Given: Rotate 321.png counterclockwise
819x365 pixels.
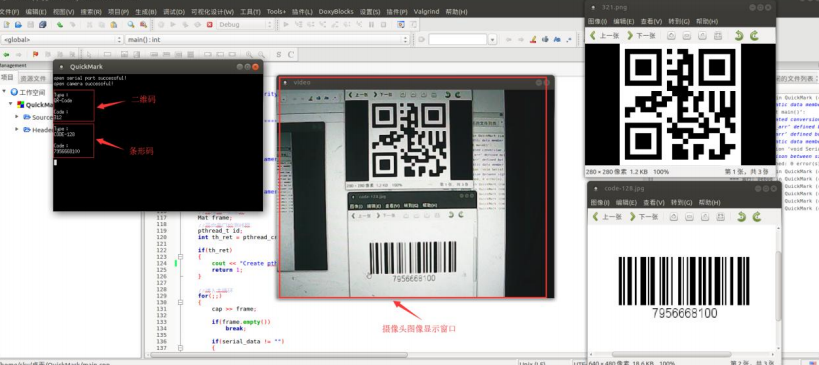Looking at the screenshot, I should point(739,36).
